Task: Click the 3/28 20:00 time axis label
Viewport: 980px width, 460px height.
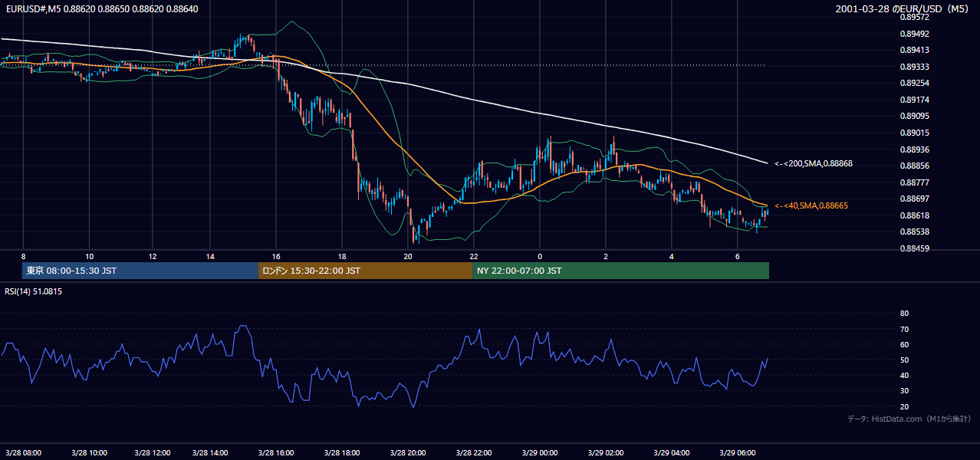Action: (407, 453)
